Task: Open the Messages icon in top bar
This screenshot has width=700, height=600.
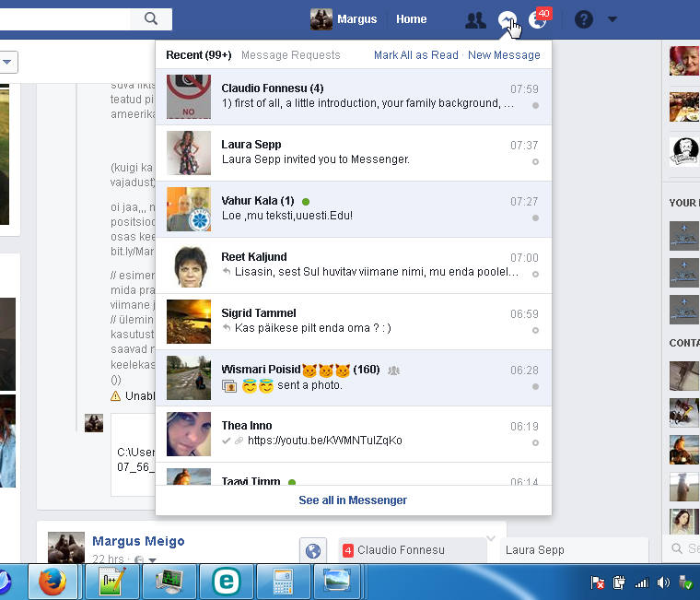Action: point(507,19)
